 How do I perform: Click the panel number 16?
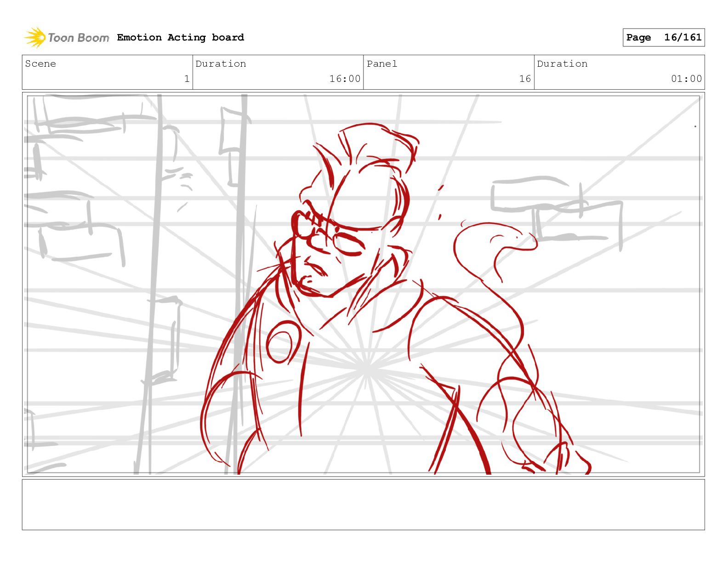coord(525,79)
